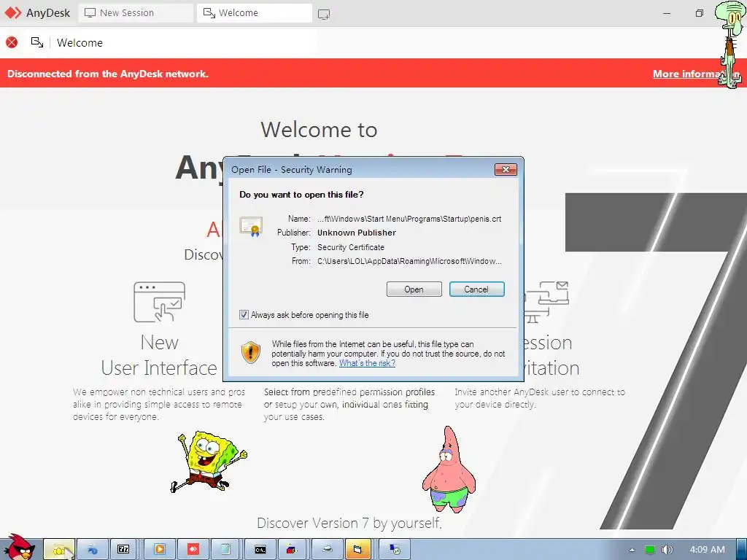The width and height of the screenshot is (747, 560).
Task: Click the blue swirl taskbar icon
Action: click(x=93, y=550)
